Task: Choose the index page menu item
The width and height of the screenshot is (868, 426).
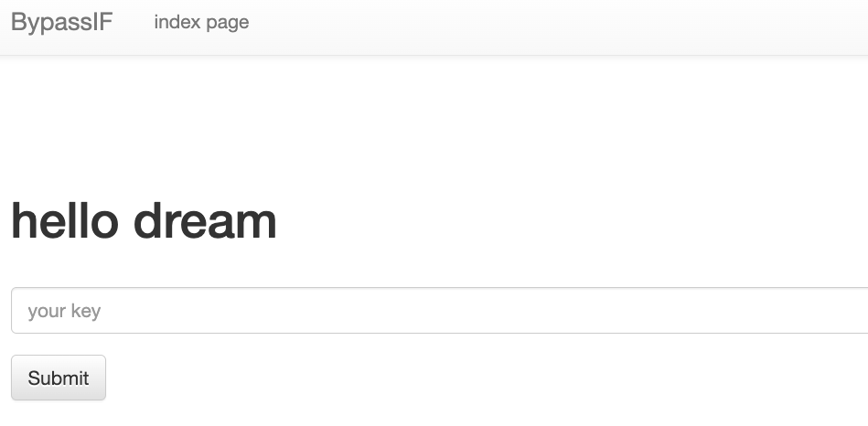Action: (x=201, y=22)
